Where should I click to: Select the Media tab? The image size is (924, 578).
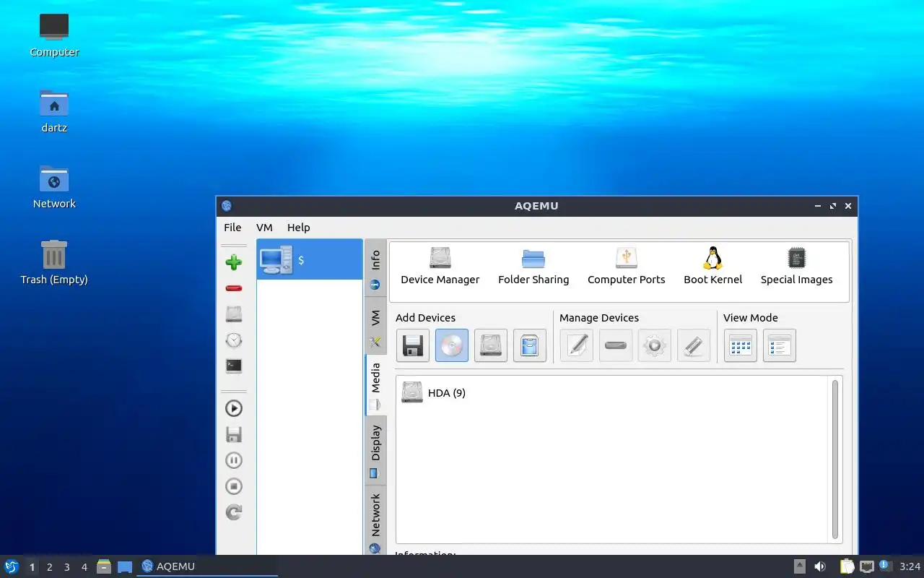tap(375, 385)
